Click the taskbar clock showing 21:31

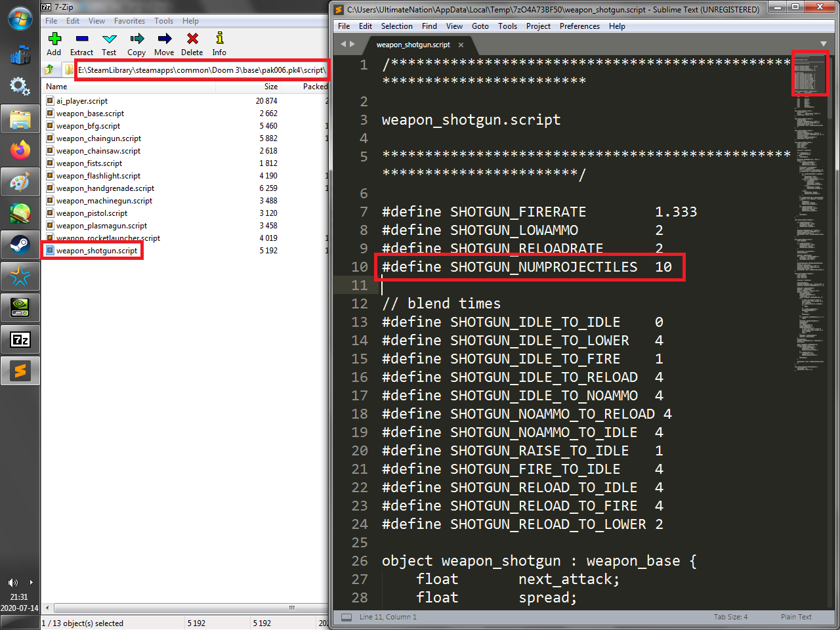click(x=19, y=597)
